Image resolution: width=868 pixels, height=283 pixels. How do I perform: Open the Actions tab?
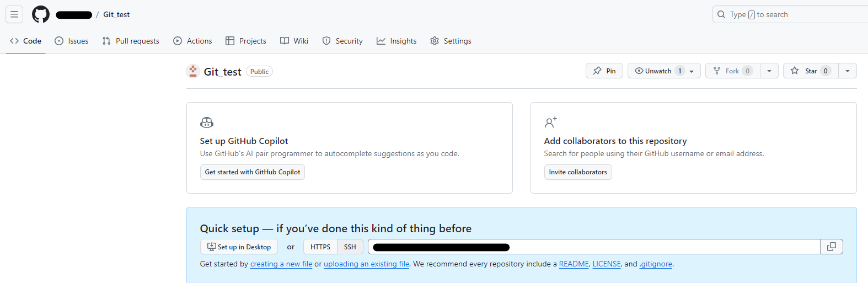192,41
